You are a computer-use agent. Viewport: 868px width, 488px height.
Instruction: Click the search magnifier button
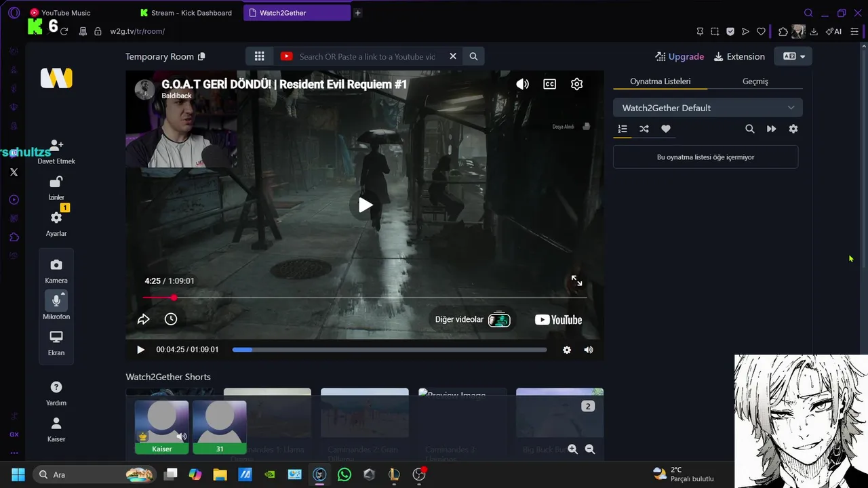[473, 56]
